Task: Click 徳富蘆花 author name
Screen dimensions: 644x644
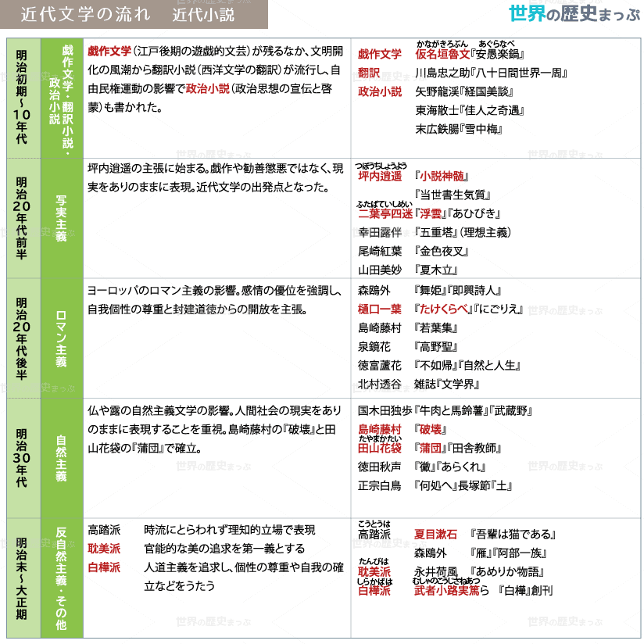Action: click(x=380, y=366)
